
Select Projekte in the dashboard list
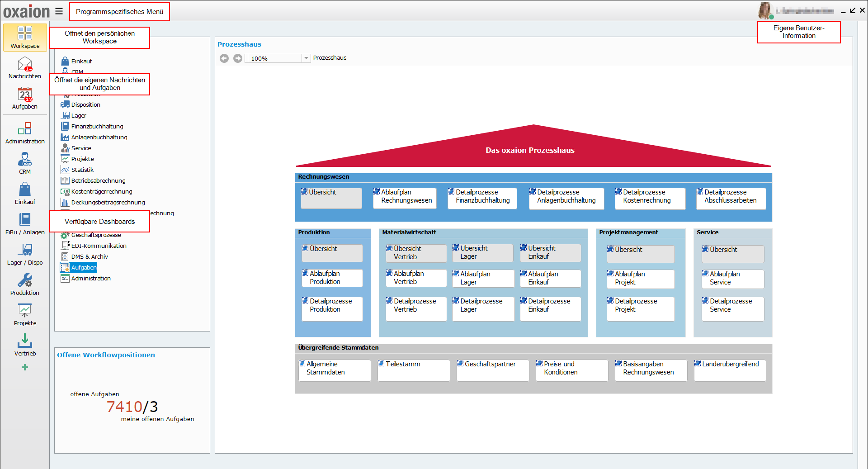(x=77, y=159)
